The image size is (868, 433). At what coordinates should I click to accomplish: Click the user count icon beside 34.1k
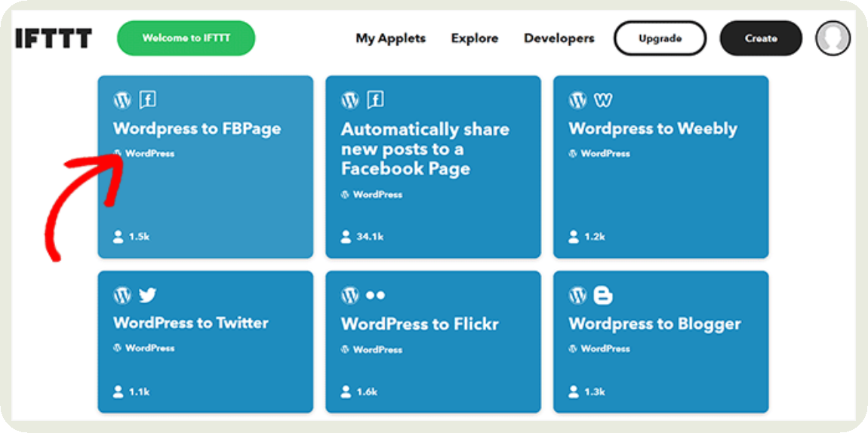tap(346, 237)
